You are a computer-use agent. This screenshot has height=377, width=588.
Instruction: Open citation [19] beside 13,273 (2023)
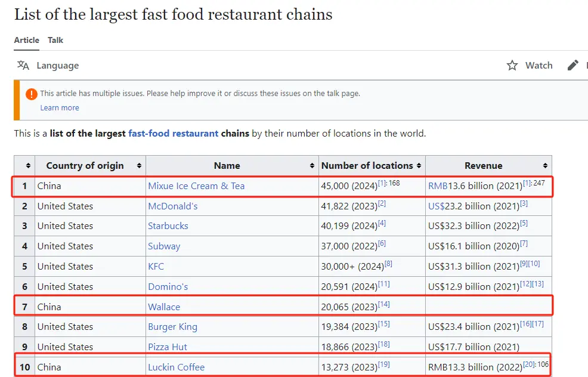coord(383,364)
